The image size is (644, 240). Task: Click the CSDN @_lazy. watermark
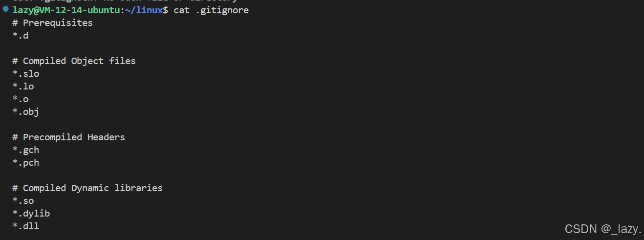click(602, 229)
